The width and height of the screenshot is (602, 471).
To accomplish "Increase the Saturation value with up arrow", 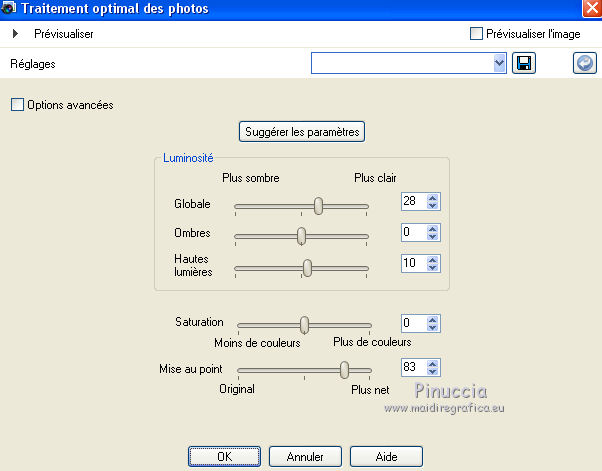I will coord(432,319).
